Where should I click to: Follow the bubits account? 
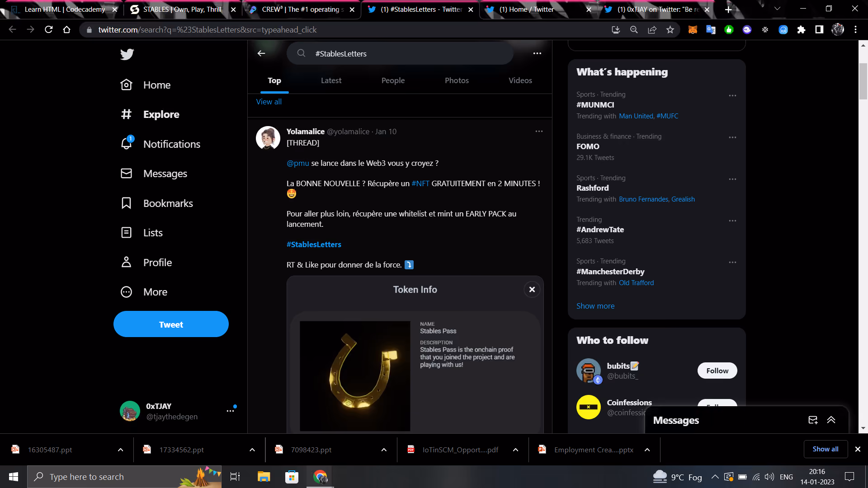pyautogui.click(x=717, y=371)
